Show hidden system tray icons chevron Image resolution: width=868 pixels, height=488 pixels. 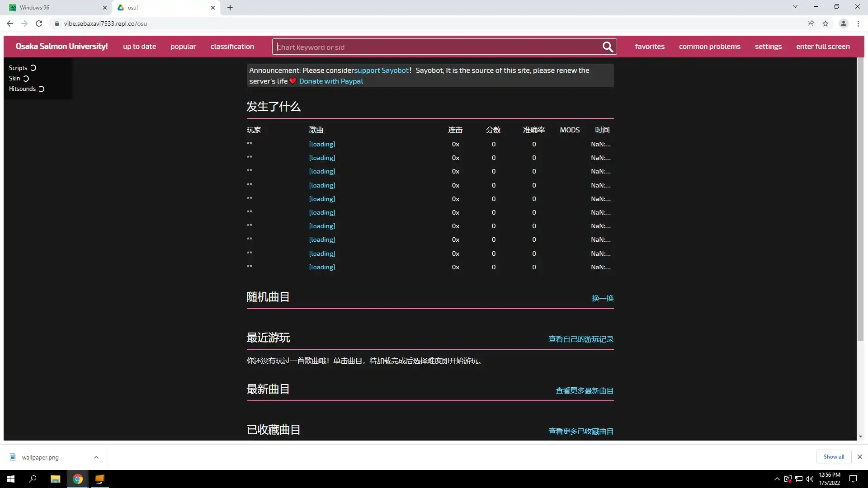777,479
